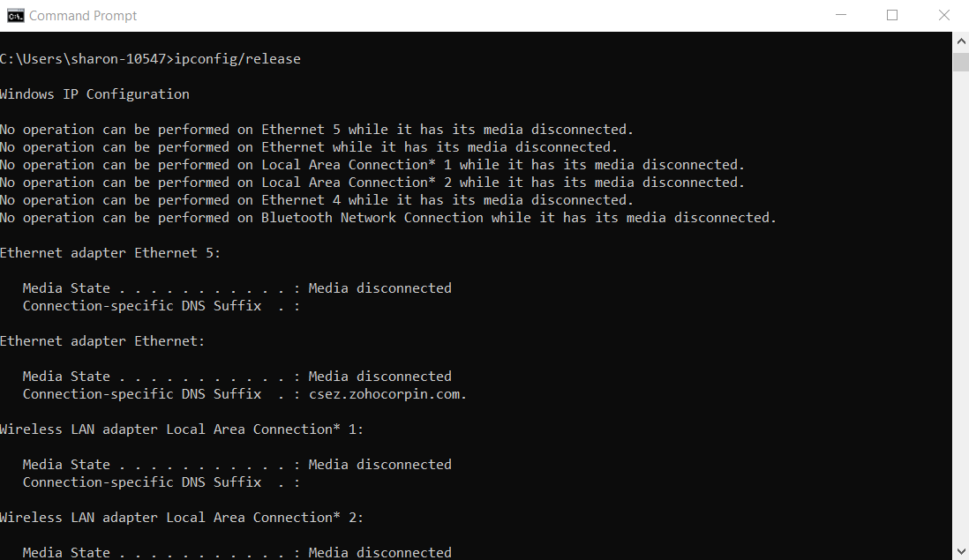Select the Windows IP Configuration heading
969x560 pixels.
(94, 93)
